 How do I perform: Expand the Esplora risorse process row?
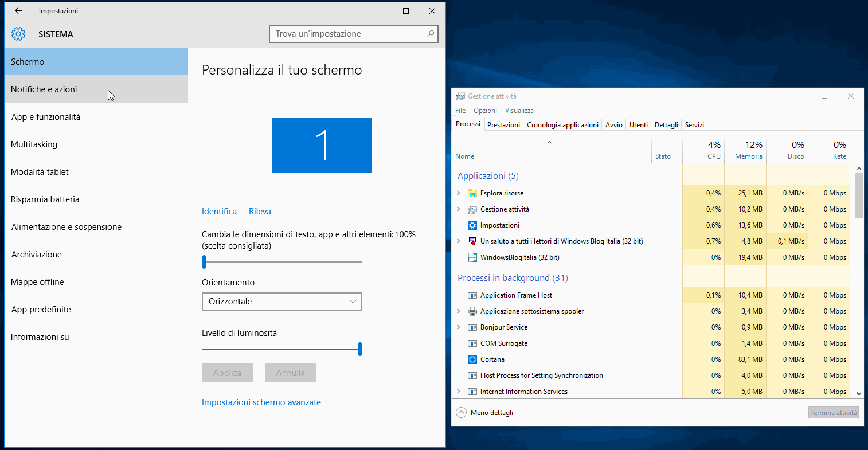pos(459,193)
